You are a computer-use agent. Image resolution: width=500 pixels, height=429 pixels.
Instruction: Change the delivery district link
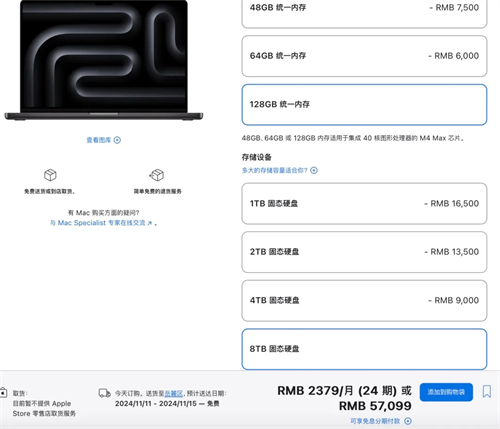[174, 393]
